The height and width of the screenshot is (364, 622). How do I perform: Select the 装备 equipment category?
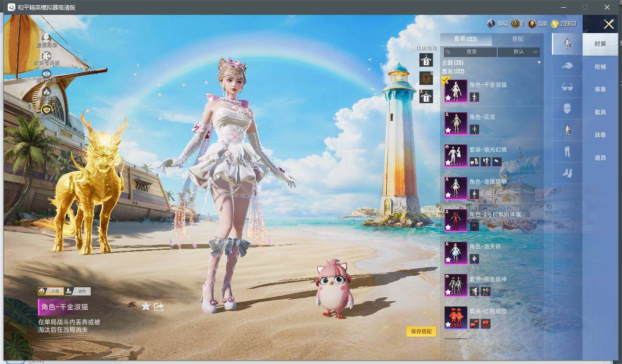click(600, 89)
